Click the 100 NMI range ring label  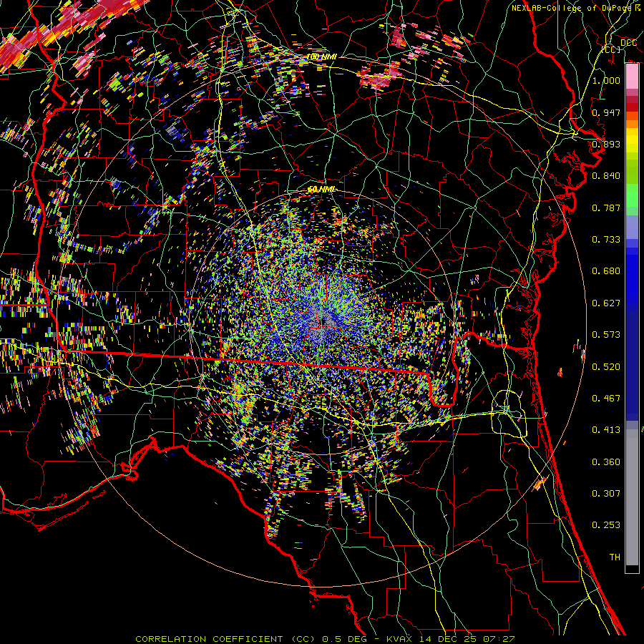point(321,57)
